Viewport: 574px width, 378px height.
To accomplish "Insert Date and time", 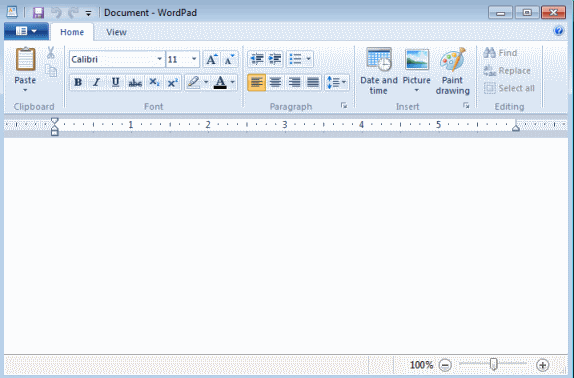I will 379,71.
